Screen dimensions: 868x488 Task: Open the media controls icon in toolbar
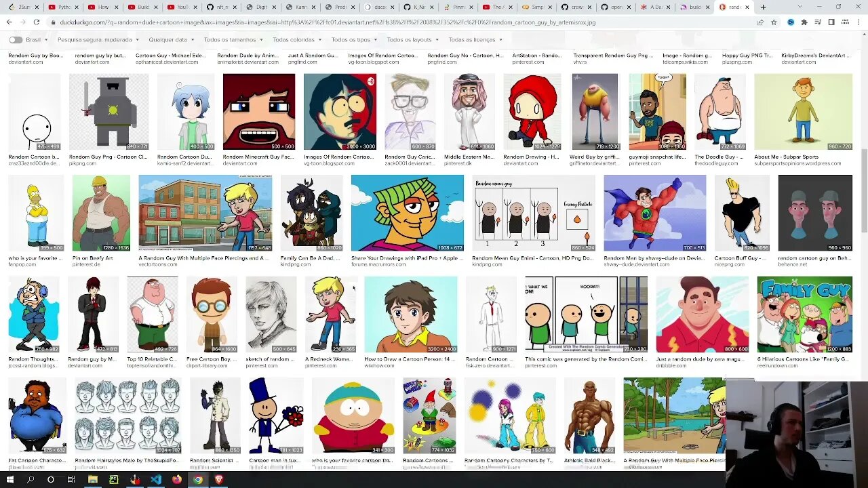[x=818, y=22]
